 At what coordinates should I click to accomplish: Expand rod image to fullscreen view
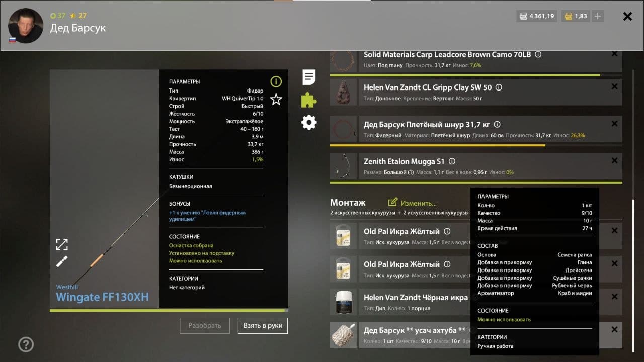tap(62, 245)
